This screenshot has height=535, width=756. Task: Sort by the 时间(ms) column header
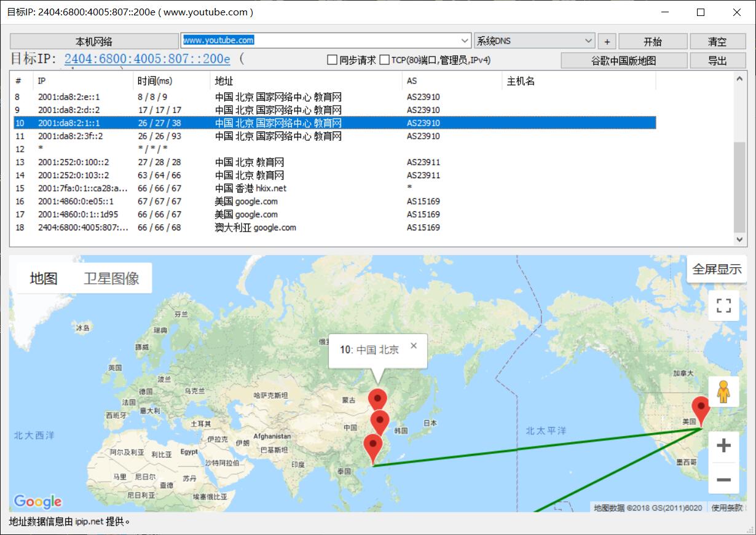point(171,81)
